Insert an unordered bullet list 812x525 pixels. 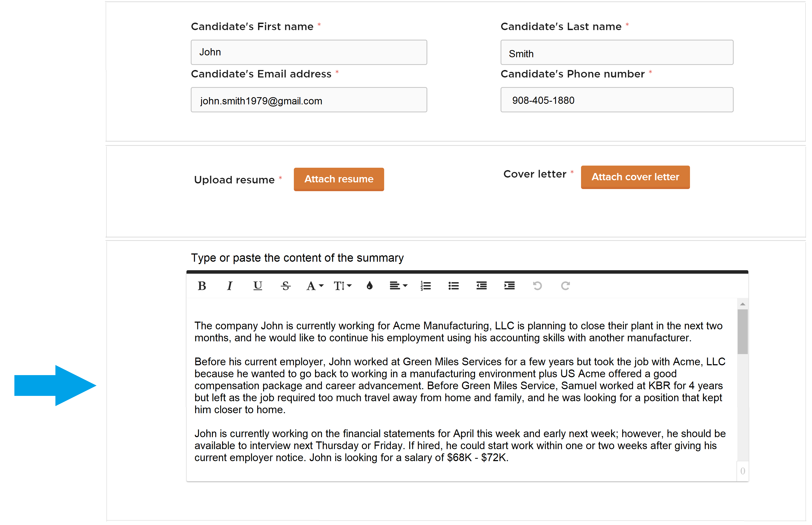[453, 286]
